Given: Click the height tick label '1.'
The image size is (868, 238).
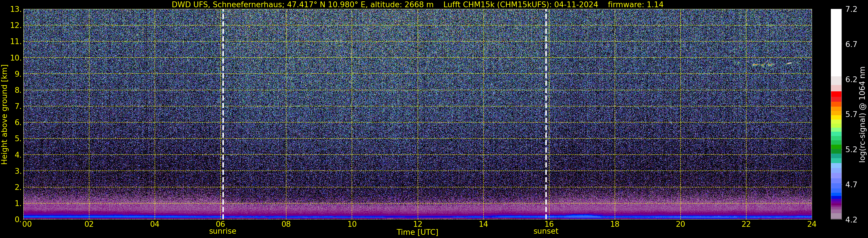Looking at the screenshot, I should click(18, 204).
